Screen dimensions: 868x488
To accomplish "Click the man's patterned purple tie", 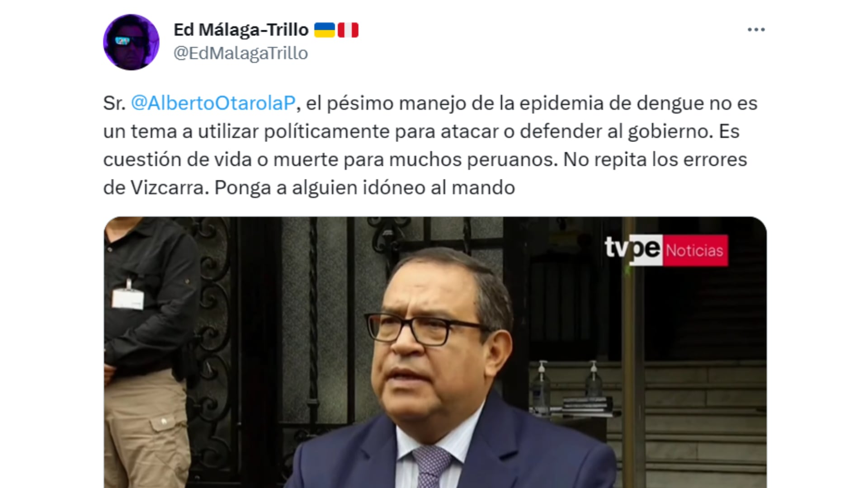I will coord(431,465).
